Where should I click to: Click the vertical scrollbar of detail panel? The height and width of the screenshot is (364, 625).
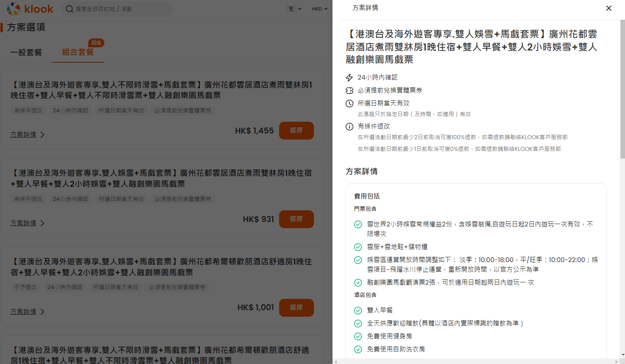pos(622,89)
